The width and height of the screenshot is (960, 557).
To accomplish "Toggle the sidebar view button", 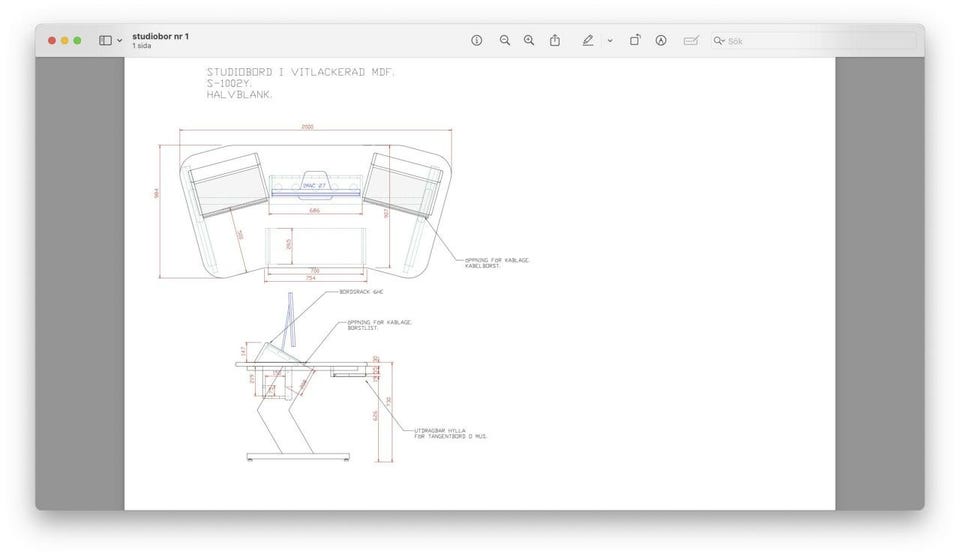I will click(x=105, y=40).
